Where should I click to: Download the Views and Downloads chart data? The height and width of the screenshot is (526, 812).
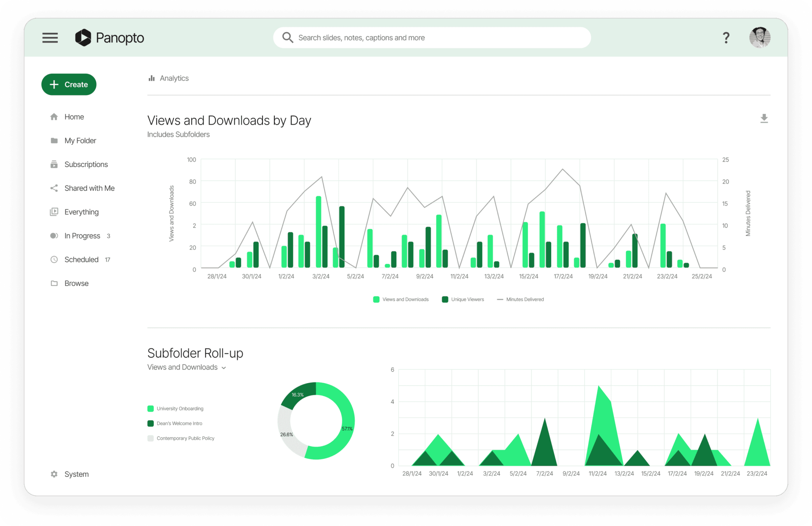point(764,118)
